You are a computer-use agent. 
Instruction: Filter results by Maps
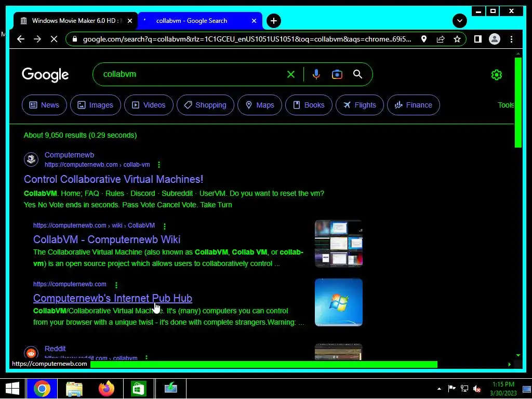click(x=260, y=105)
